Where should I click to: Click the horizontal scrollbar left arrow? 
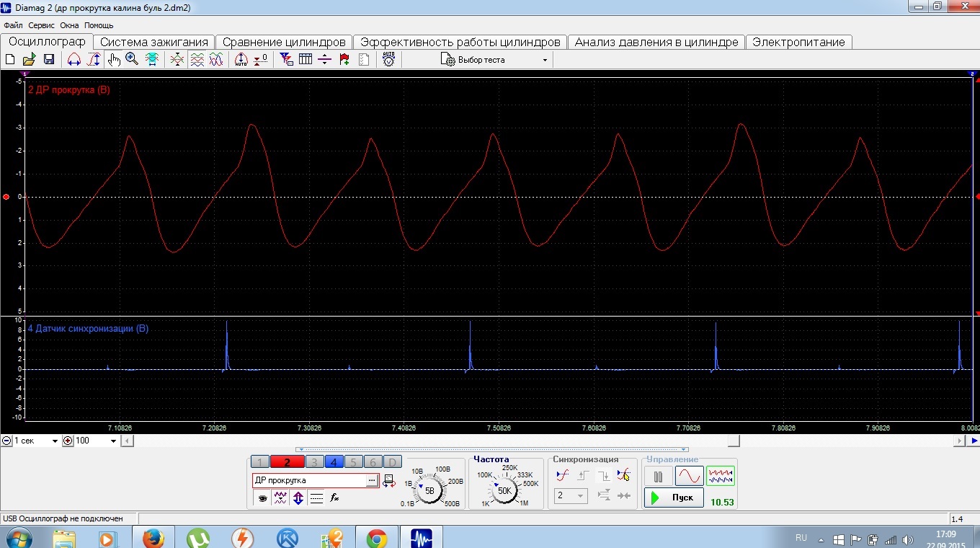tap(128, 441)
